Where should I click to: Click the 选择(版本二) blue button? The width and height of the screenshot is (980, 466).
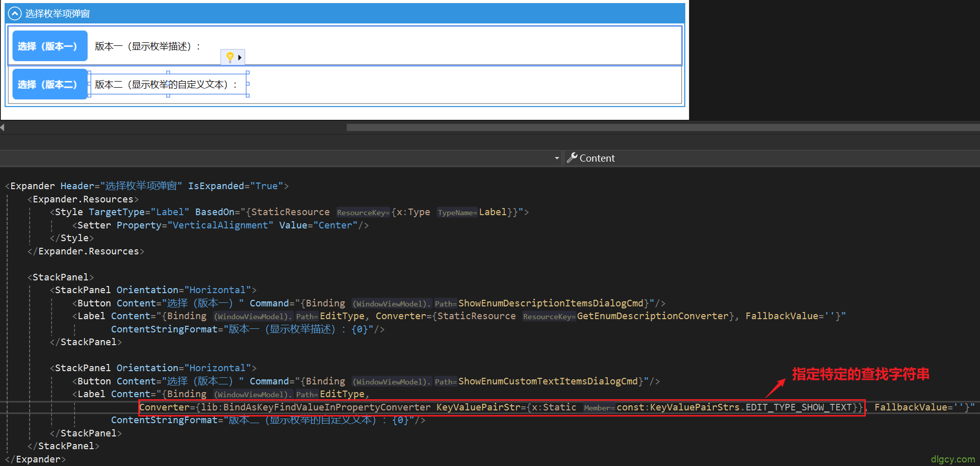[49, 84]
